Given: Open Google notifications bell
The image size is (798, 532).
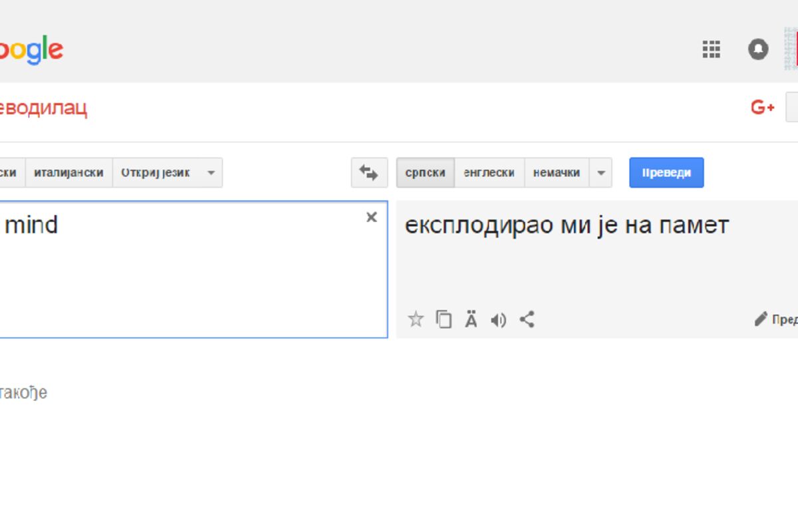Looking at the screenshot, I should [758, 50].
